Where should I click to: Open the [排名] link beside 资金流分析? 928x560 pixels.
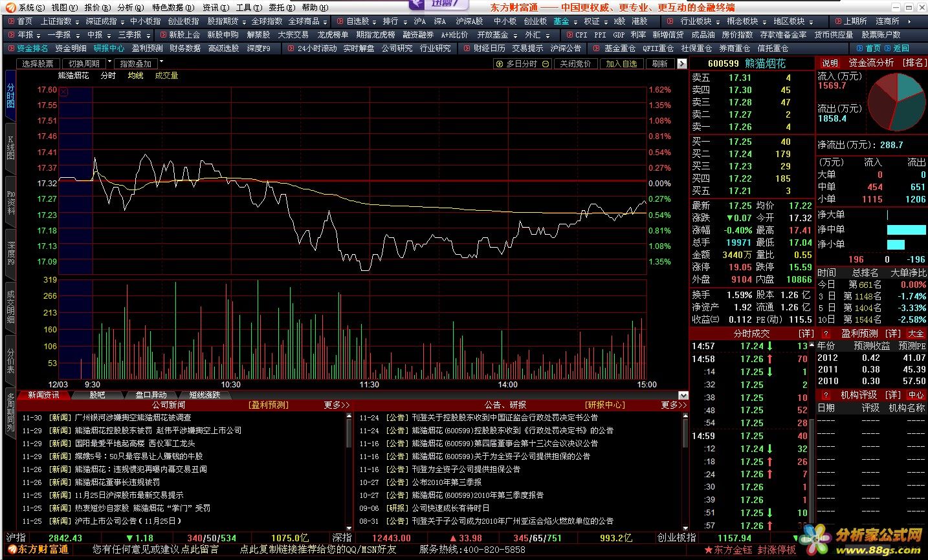tap(914, 63)
